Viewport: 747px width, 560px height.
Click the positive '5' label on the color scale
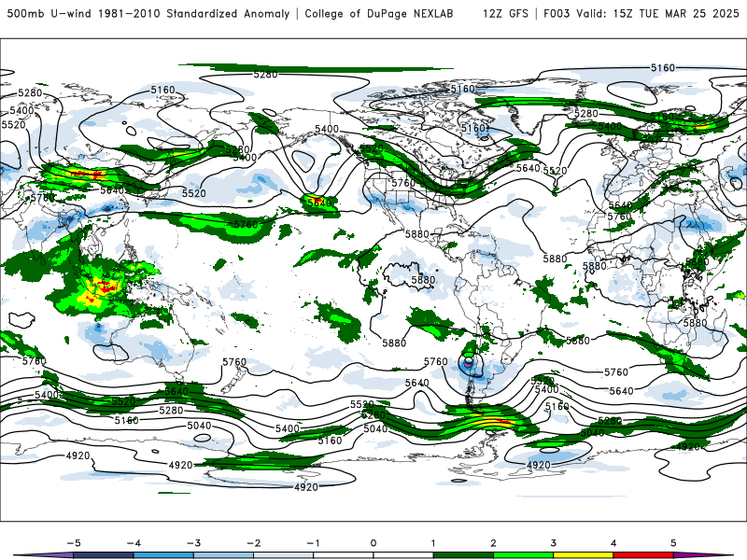point(673,543)
